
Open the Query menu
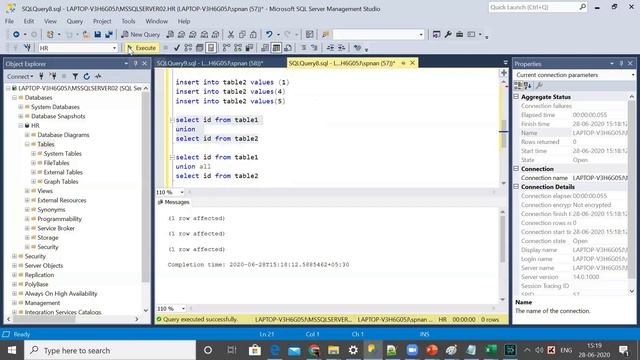click(x=75, y=21)
